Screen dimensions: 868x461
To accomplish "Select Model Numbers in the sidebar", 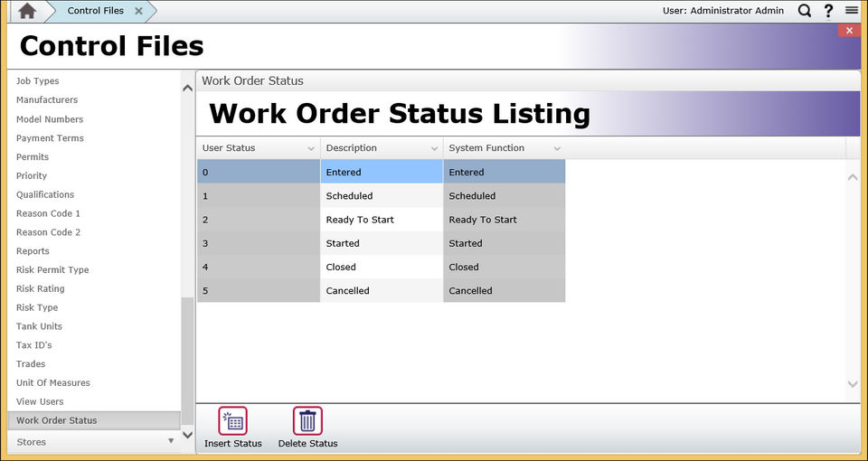I will [50, 119].
